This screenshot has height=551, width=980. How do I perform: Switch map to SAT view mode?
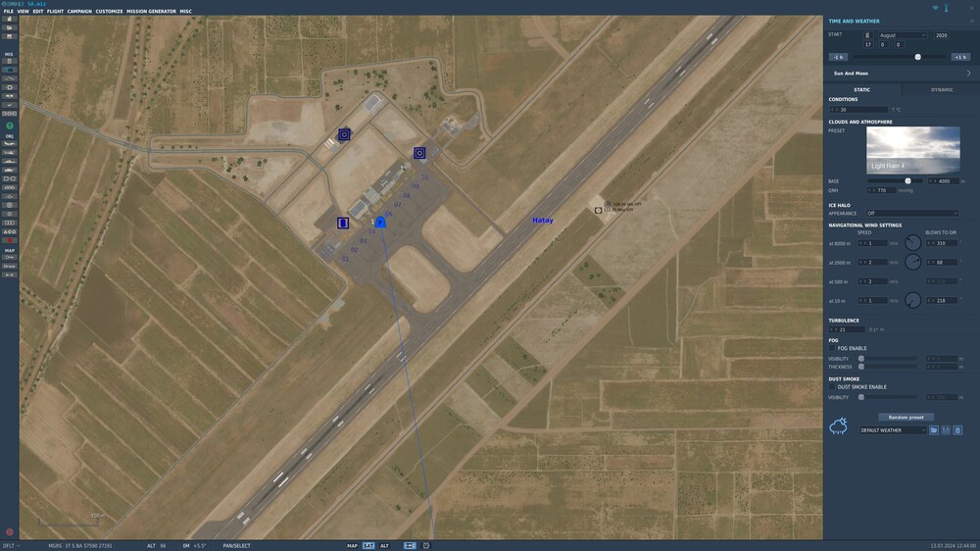(x=368, y=546)
